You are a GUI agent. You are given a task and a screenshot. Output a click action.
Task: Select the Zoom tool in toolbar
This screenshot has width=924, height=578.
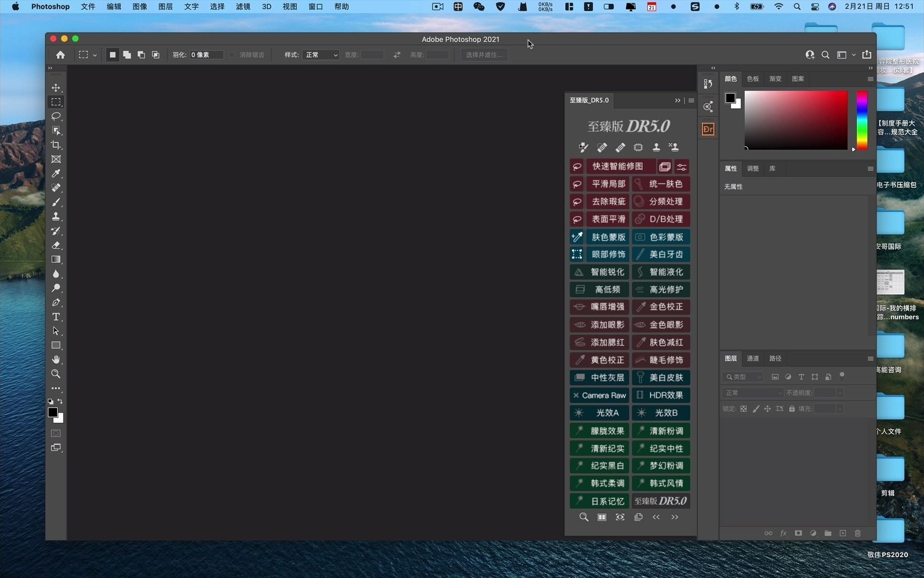(56, 374)
